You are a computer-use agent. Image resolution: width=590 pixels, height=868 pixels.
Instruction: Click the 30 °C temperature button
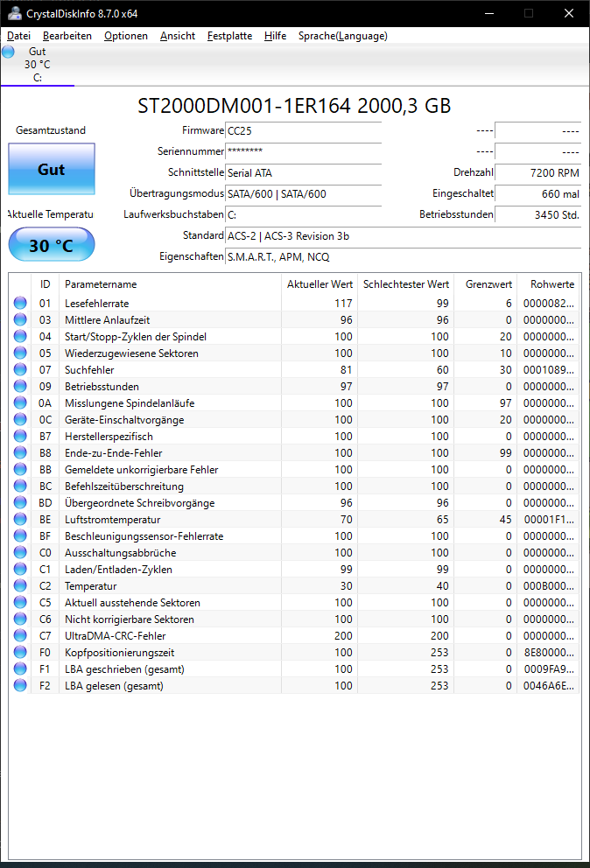[x=52, y=245]
